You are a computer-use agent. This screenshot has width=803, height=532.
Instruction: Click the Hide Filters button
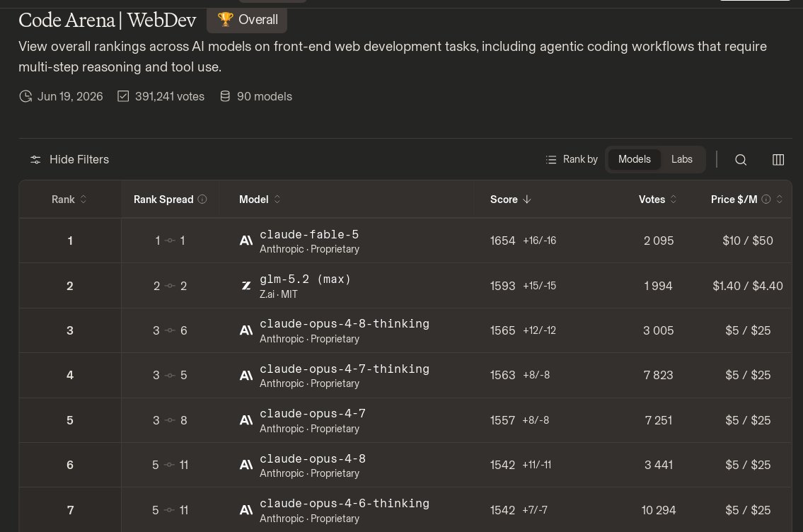click(x=69, y=160)
